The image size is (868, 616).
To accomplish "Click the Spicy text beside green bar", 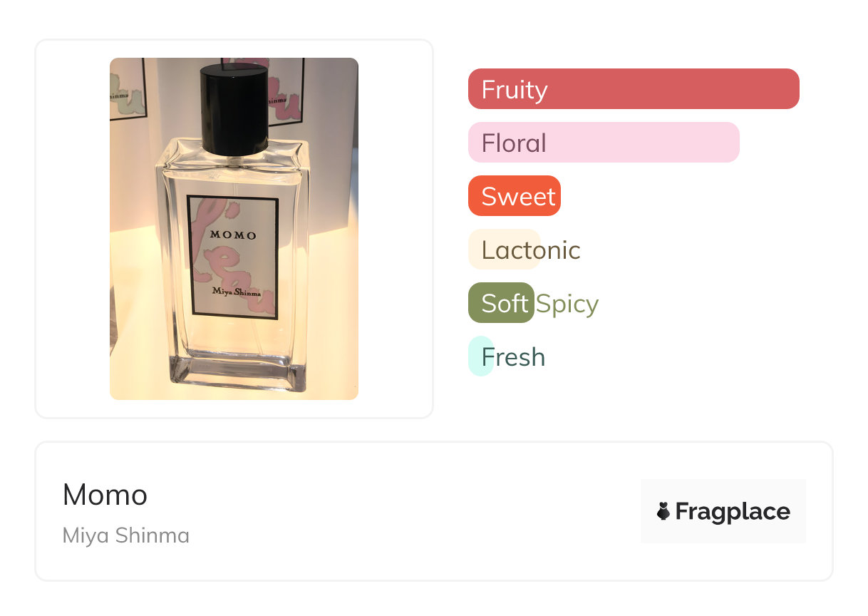I will [567, 304].
